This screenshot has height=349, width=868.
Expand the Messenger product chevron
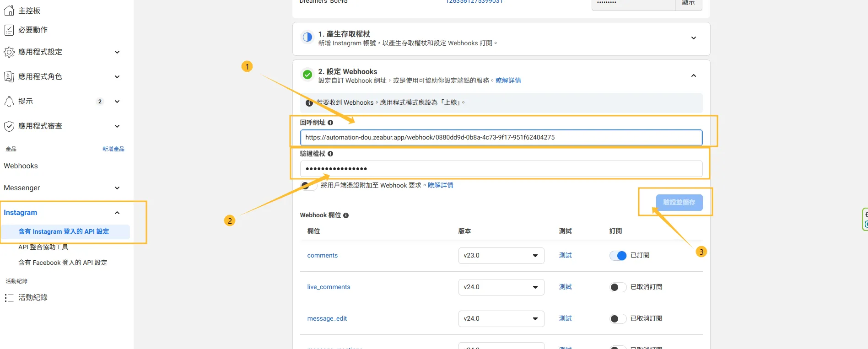tap(117, 188)
